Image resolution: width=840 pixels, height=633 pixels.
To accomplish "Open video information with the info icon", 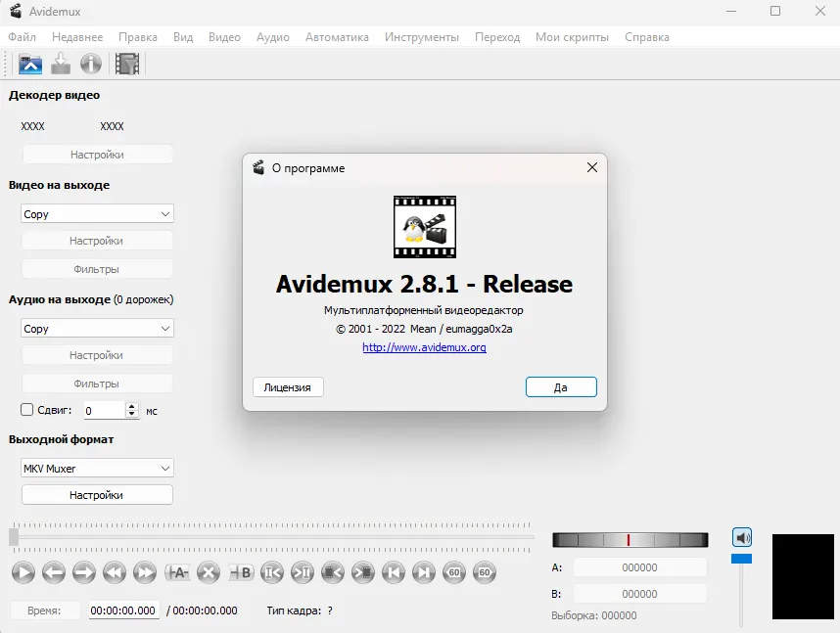I will [91, 65].
